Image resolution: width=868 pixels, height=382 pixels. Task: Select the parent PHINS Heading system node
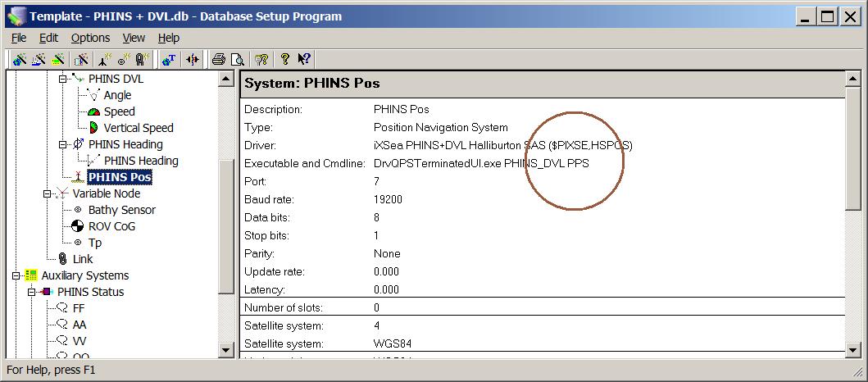[x=125, y=144]
